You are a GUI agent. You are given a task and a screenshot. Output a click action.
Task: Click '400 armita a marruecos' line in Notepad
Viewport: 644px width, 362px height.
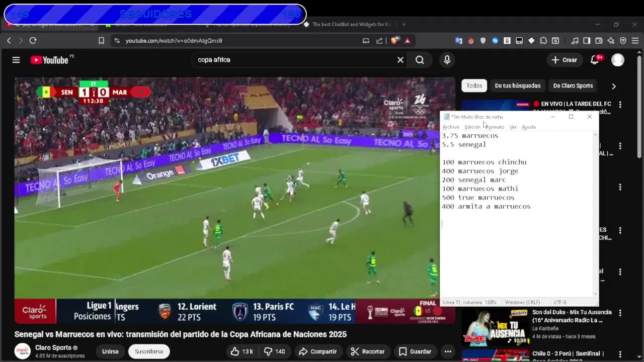click(486, 206)
